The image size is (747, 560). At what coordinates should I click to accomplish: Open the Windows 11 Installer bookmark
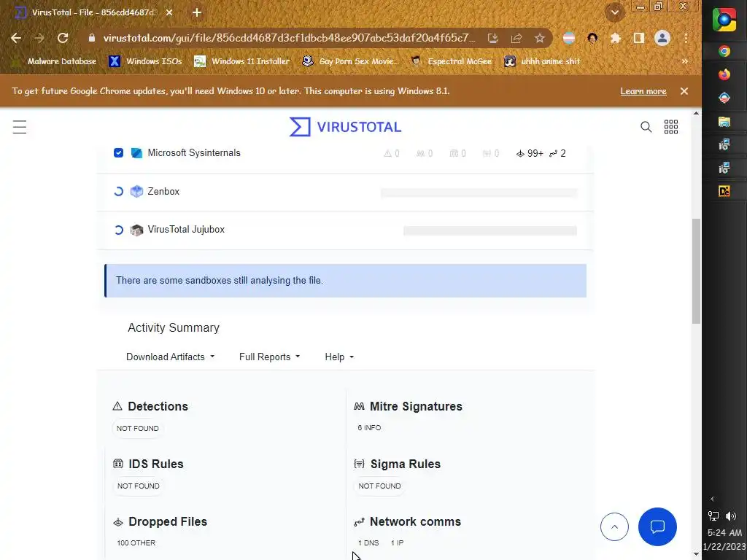pos(242,61)
